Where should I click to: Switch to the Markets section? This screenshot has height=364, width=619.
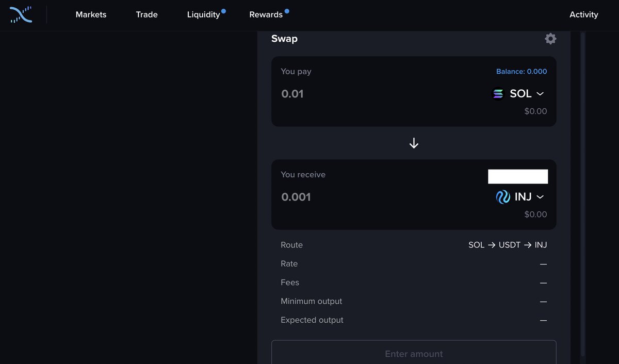pos(91,14)
